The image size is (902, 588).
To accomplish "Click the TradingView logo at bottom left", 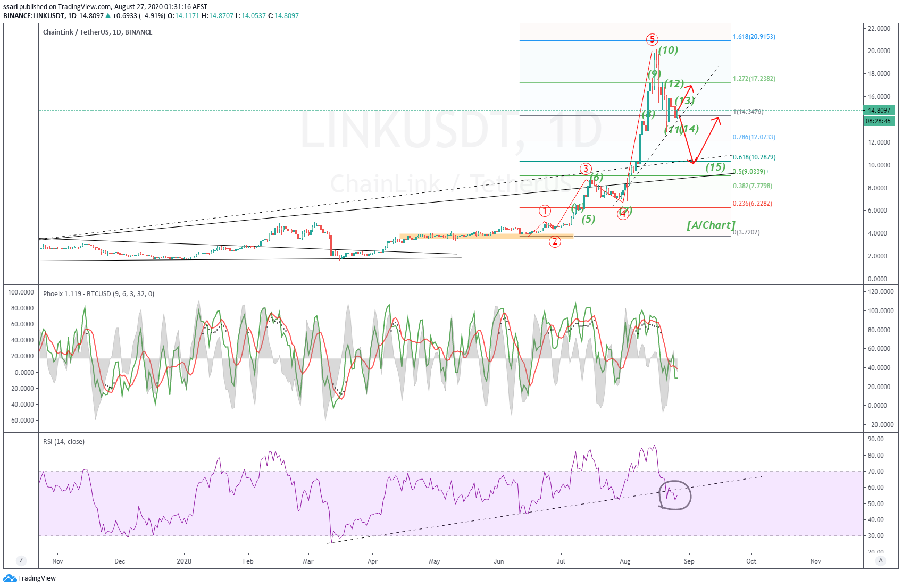I will [x=30, y=578].
